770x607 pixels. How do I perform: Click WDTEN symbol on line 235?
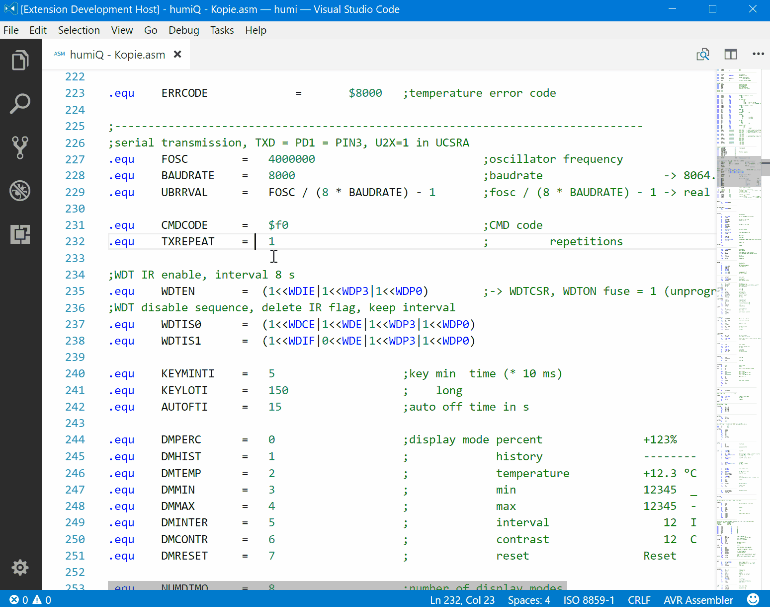coord(178,291)
